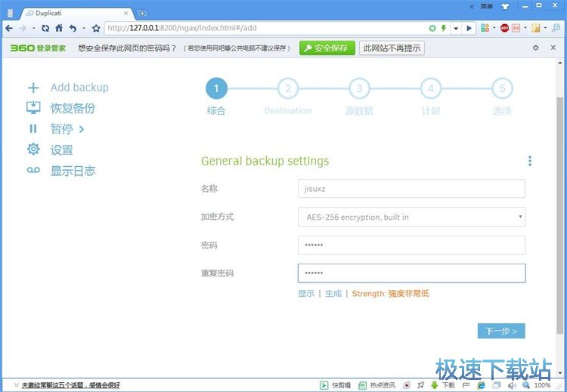Open the yellow screenshot tool icon
Screen dimensions: 567x392
point(536,28)
